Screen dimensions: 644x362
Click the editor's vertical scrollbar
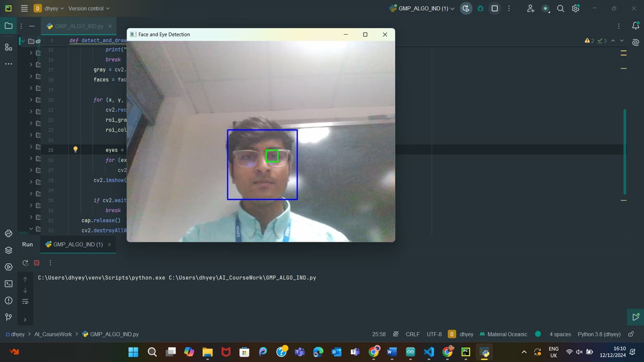pos(625,152)
